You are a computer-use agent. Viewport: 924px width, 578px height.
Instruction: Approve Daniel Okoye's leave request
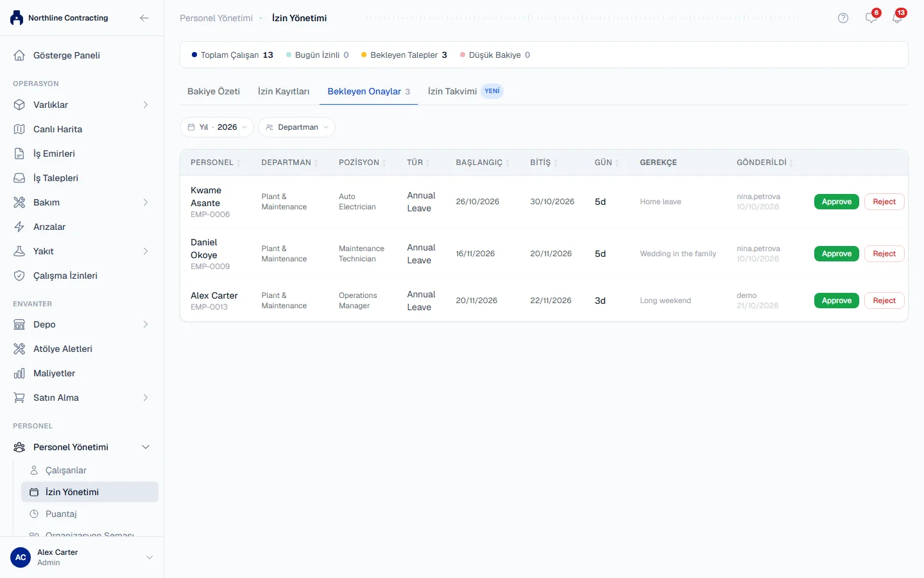click(837, 254)
